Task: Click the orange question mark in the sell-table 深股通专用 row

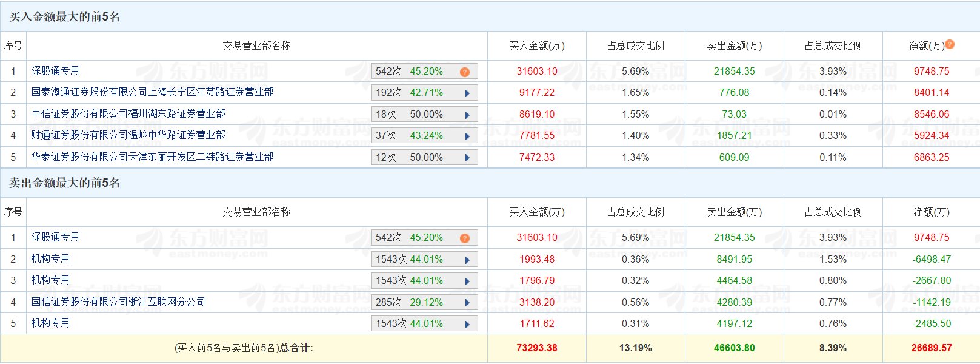Action: tap(465, 238)
